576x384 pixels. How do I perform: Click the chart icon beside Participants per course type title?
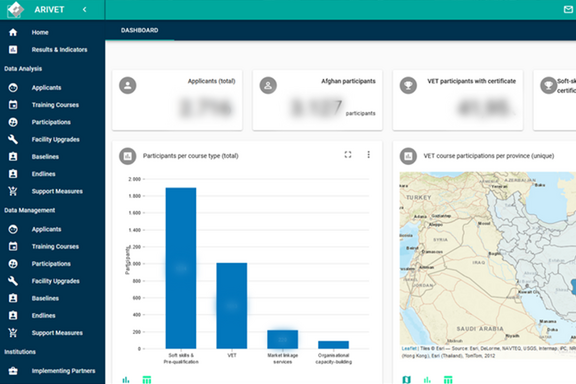point(127,156)
